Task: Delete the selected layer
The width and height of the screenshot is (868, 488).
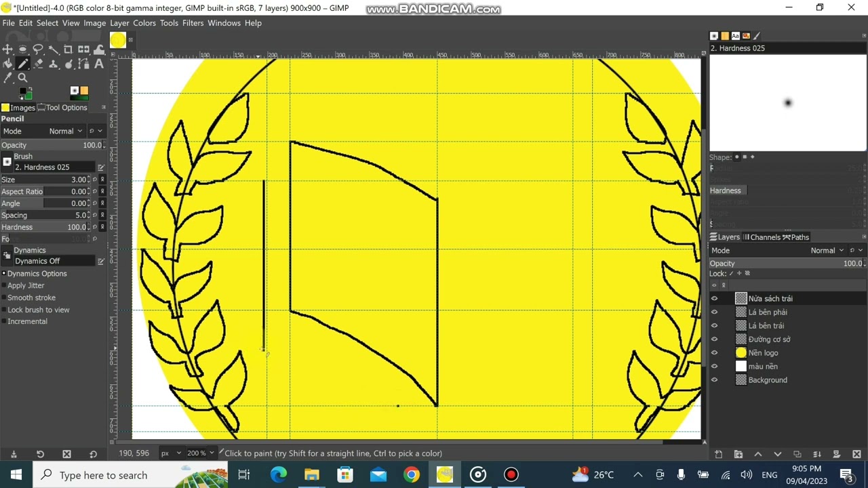Action: point(856,454)
